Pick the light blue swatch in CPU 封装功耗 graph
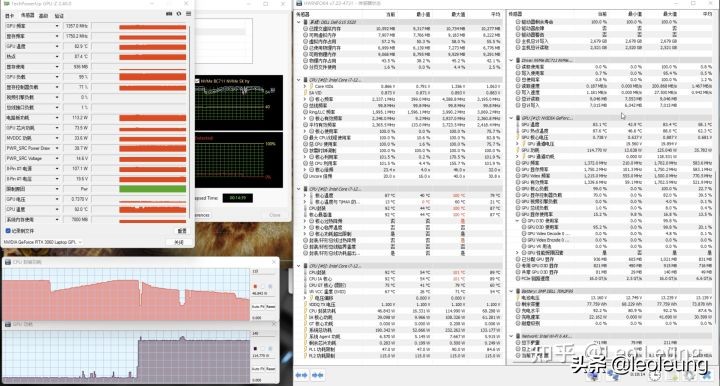Viewport: 720px width, 386px height. point(270,286)
